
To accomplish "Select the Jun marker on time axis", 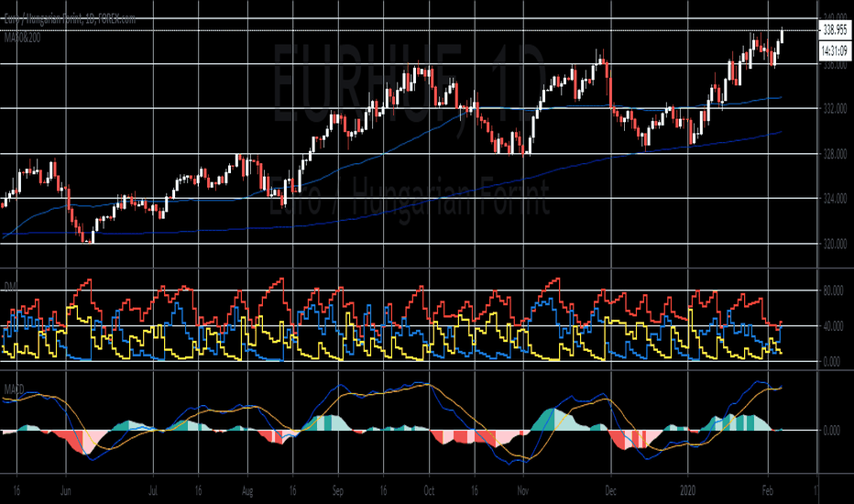I will coord(66,491).
